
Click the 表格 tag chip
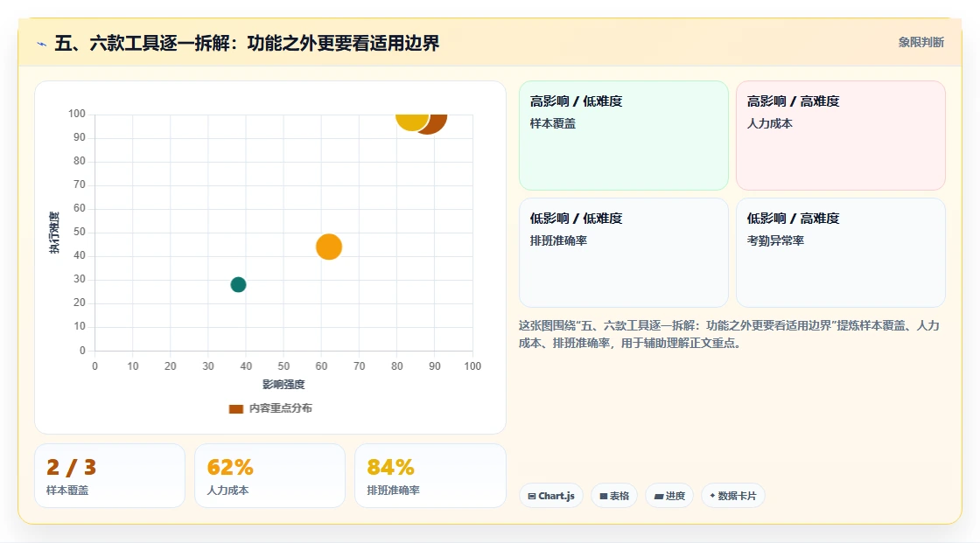[614, 496]
